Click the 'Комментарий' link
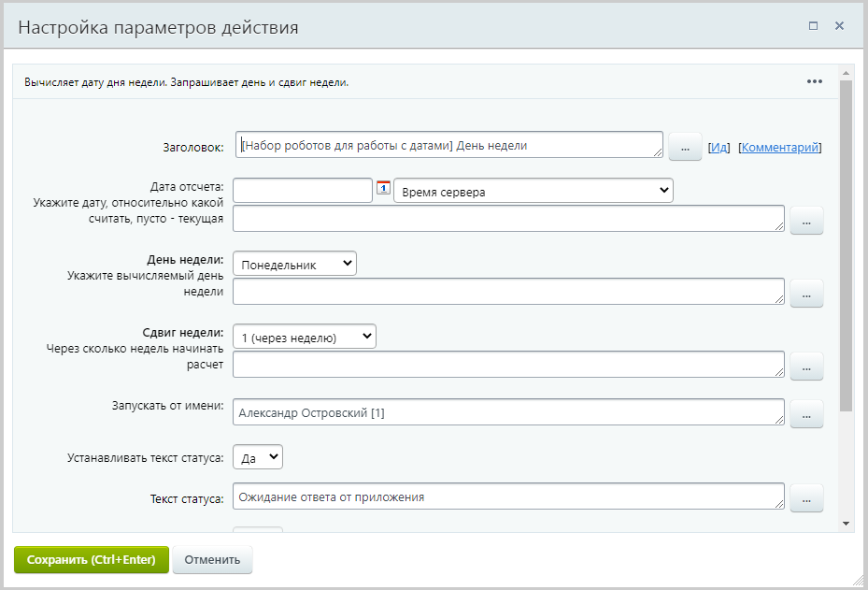Screen dimensions: 868x590 pyautogui.click(x=780, y=148)
